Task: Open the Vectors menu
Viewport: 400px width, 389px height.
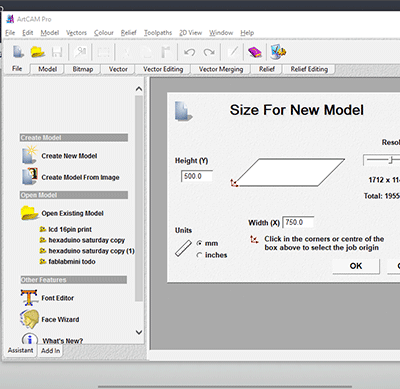Action: click(76, 33)
